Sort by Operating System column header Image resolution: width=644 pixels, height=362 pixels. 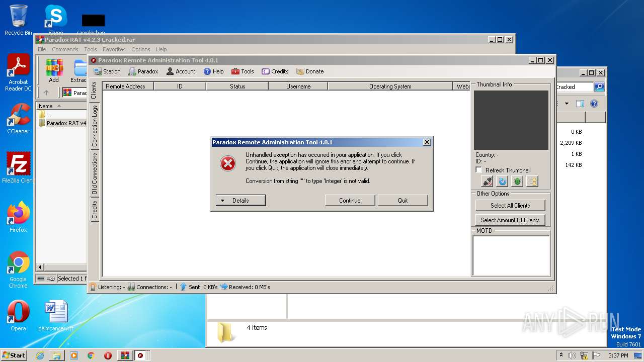coord(390,86)
